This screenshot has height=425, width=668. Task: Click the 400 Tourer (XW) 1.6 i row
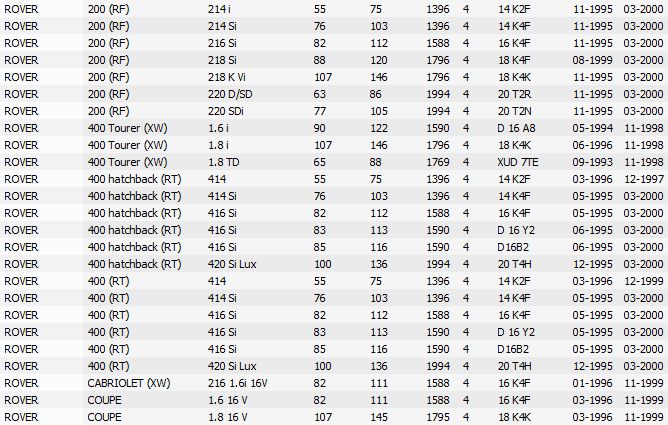(334, 128)
